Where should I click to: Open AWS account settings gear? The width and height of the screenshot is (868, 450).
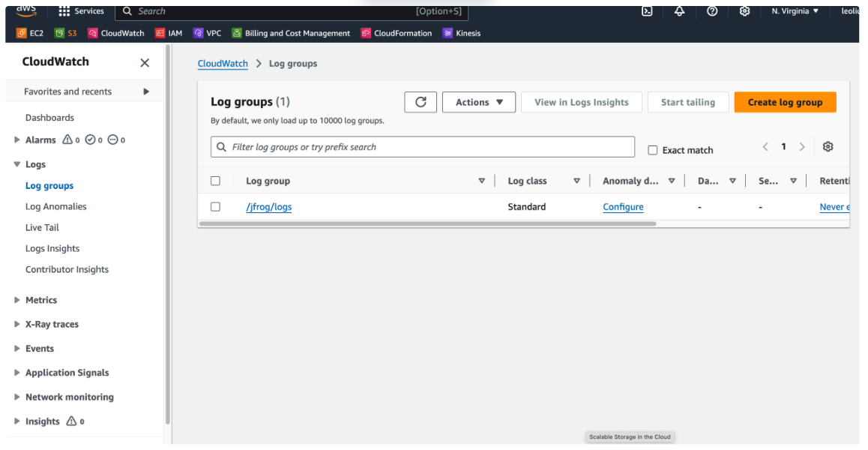(744, 10)
